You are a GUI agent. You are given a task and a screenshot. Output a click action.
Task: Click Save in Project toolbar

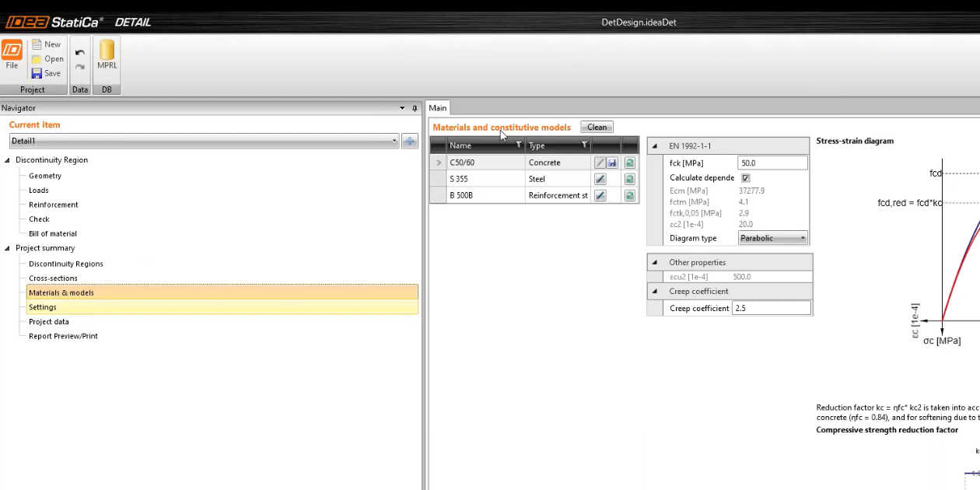pos(46,73)
